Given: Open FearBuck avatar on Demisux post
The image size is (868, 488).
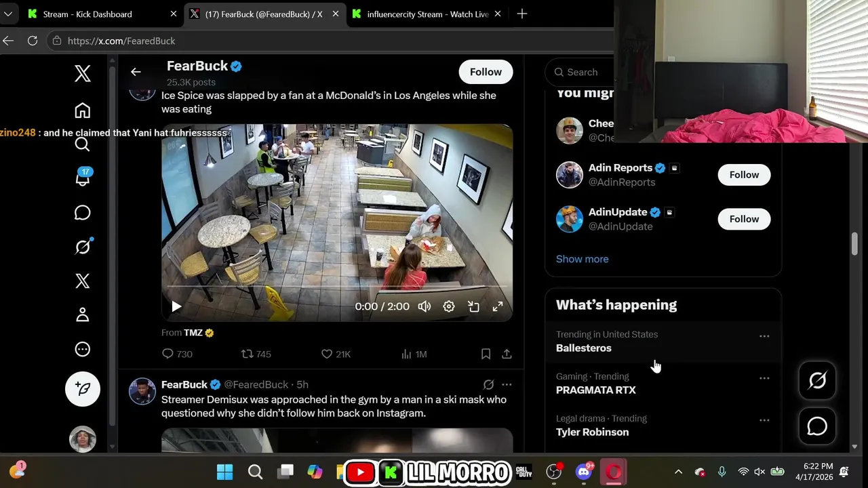Looking at the screenshot, I should (x=142, y=391).
